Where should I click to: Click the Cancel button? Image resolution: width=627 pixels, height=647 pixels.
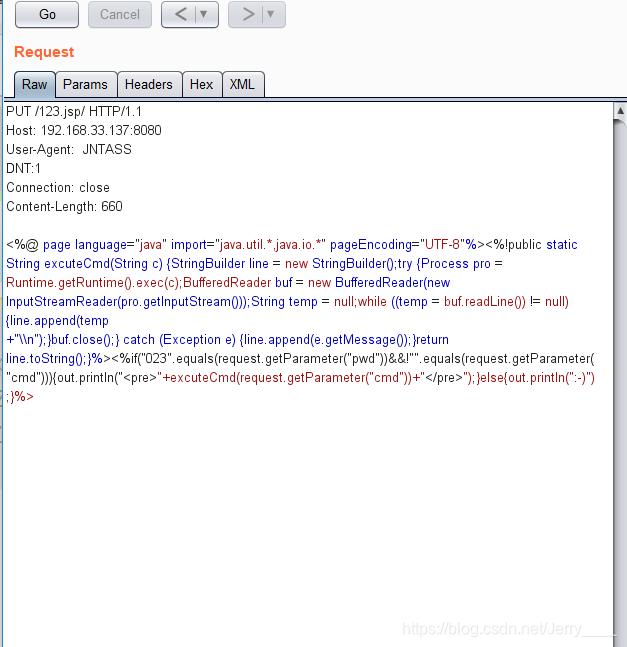pos(120,14)
